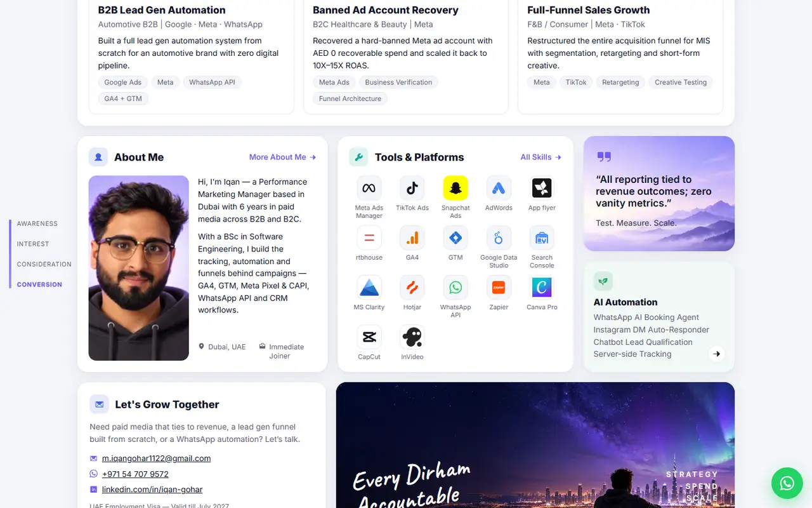812x508 pixels.
Task: Open the floating WhatsApp chat button
Action: (x=787, y=483)
